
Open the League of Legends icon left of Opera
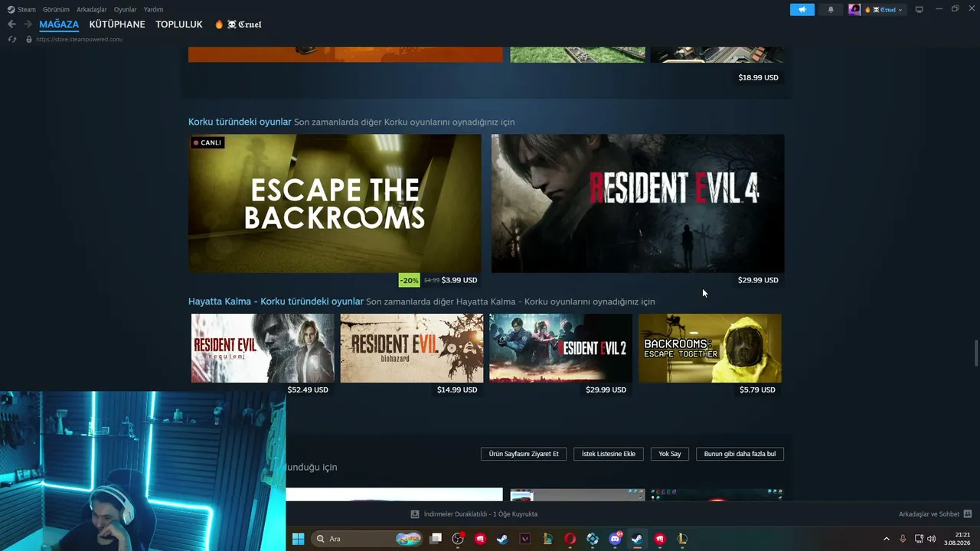click(x=547, y=539)
